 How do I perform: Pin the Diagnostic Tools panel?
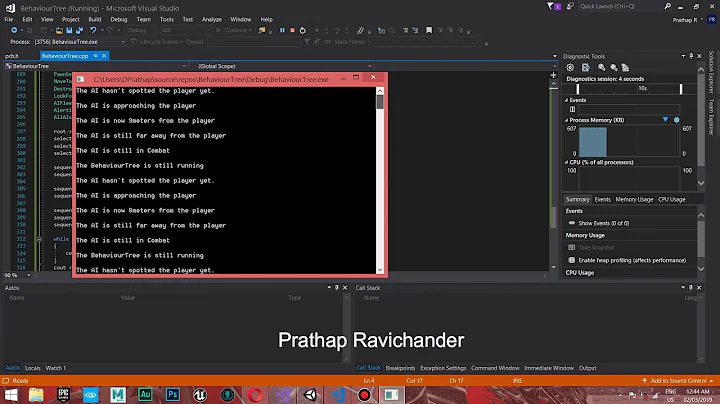pyautogui.click(x=691, y=56)
